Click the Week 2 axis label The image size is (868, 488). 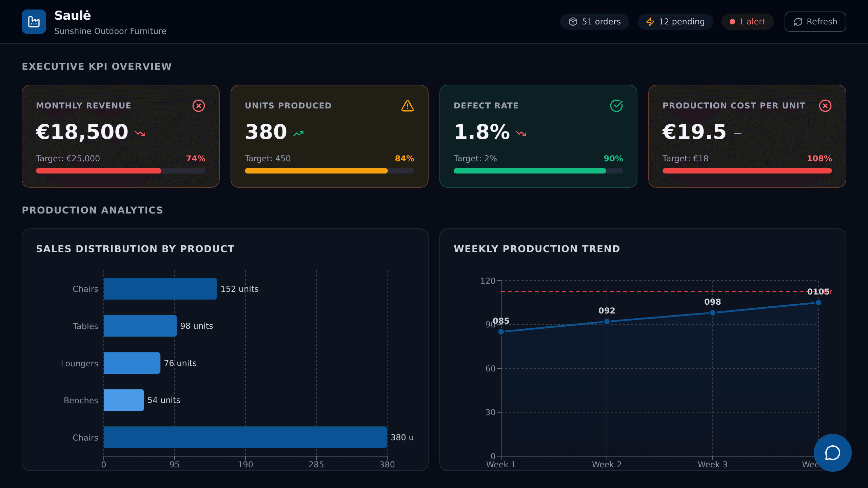tap(607, 465)
